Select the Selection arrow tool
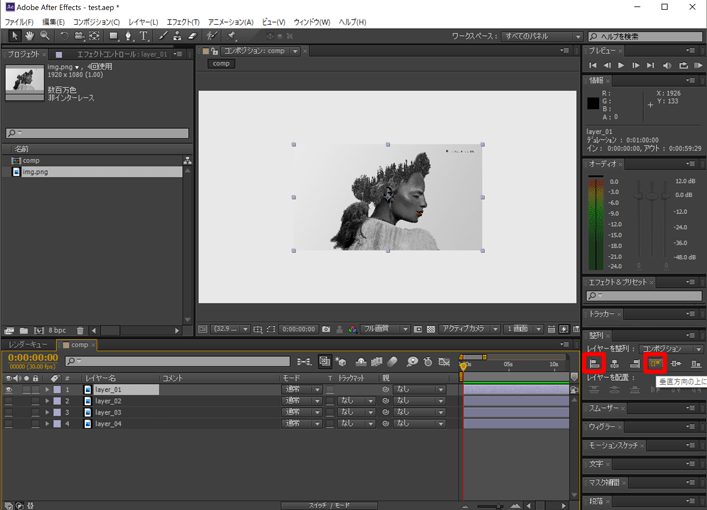707x510 pixels. point(14,36)
